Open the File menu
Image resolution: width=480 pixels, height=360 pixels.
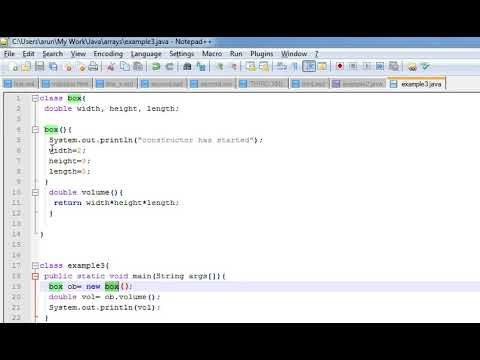pyautogui.click(x=9, y=54)
